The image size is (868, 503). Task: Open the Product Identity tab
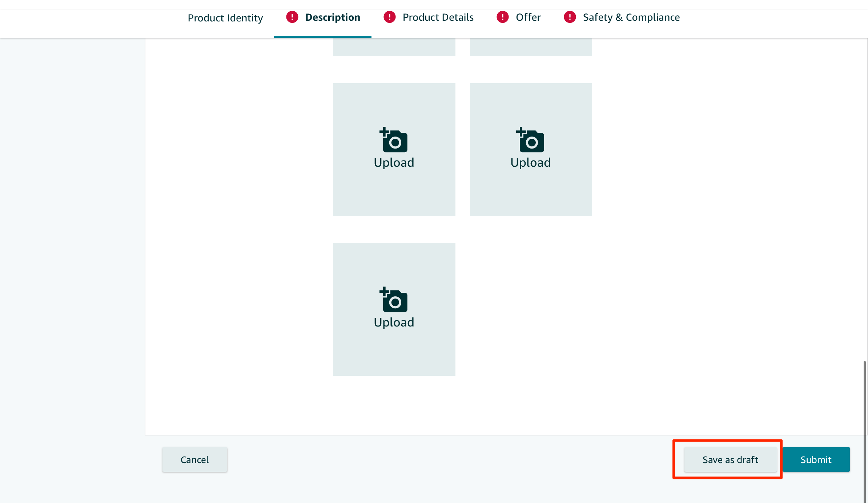pyautogui.click(x=225, y=18)
